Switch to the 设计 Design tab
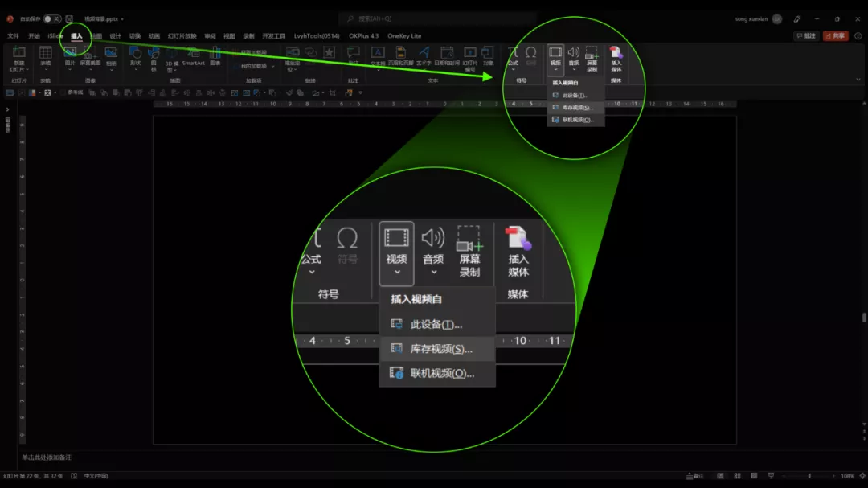Viewport: 868px width, 488px height. point(115,36)
